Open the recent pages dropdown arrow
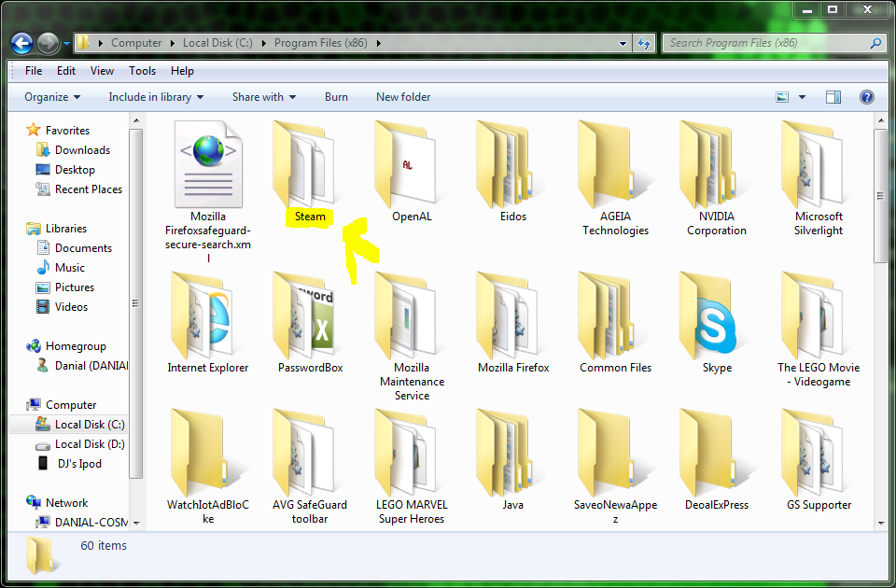 point(66,44)
